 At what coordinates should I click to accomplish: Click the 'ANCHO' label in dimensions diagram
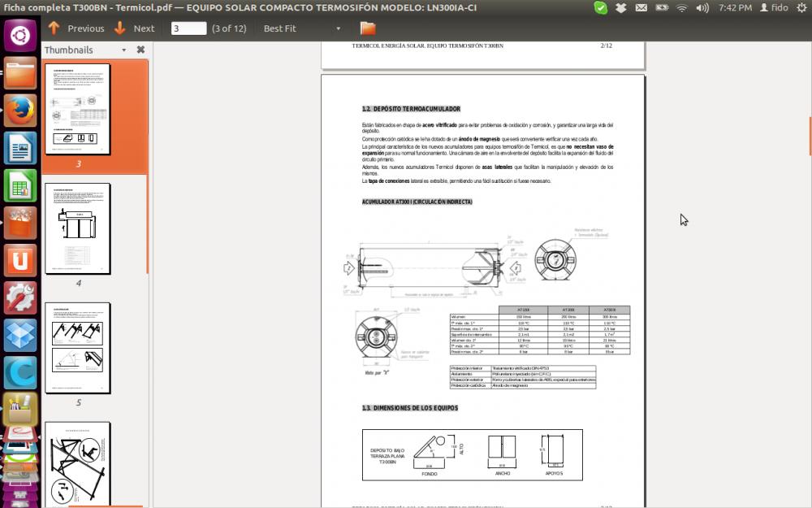503,473
